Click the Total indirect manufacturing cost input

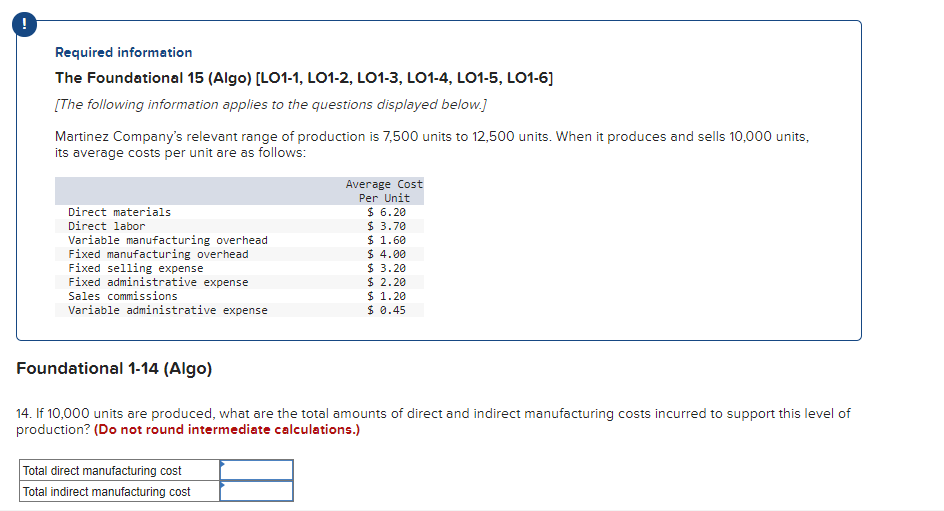click(256, 491)
